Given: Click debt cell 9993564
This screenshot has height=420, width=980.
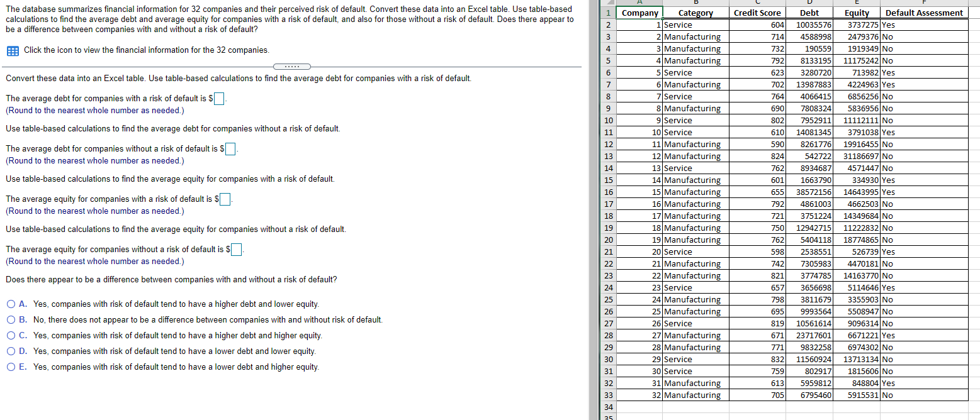Looking at the screenshot, I should pos(809,311).
